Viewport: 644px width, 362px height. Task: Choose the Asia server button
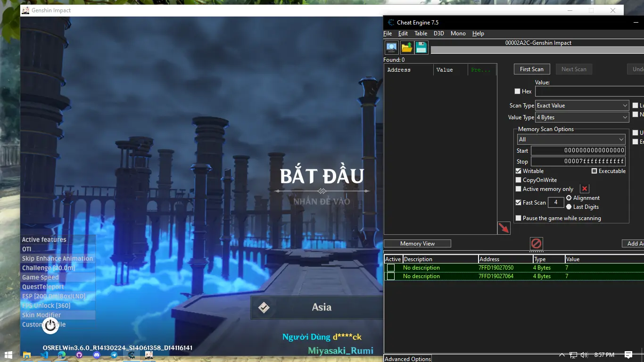(x=317, y=307)
